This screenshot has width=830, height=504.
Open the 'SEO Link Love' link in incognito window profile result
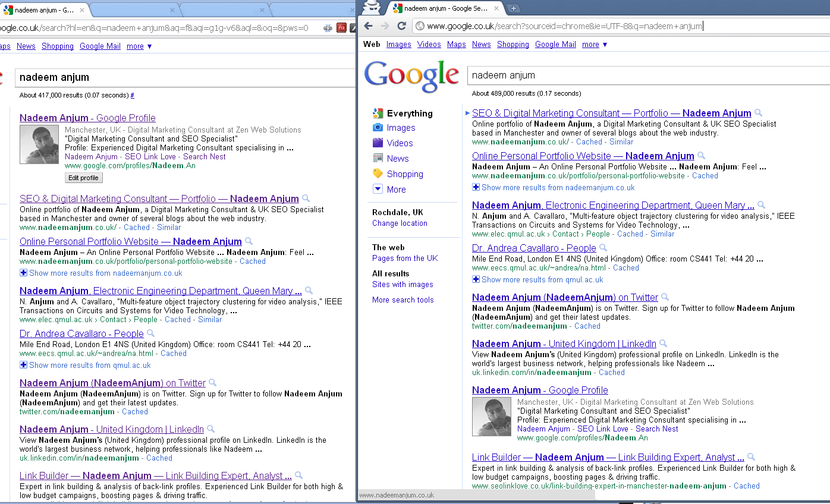tap(603, 429)
